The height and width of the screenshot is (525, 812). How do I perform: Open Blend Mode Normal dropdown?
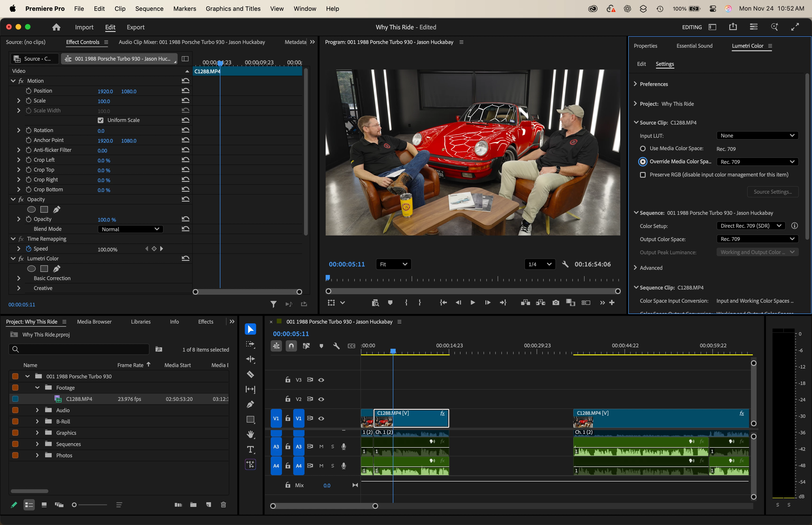click(130, 229)
